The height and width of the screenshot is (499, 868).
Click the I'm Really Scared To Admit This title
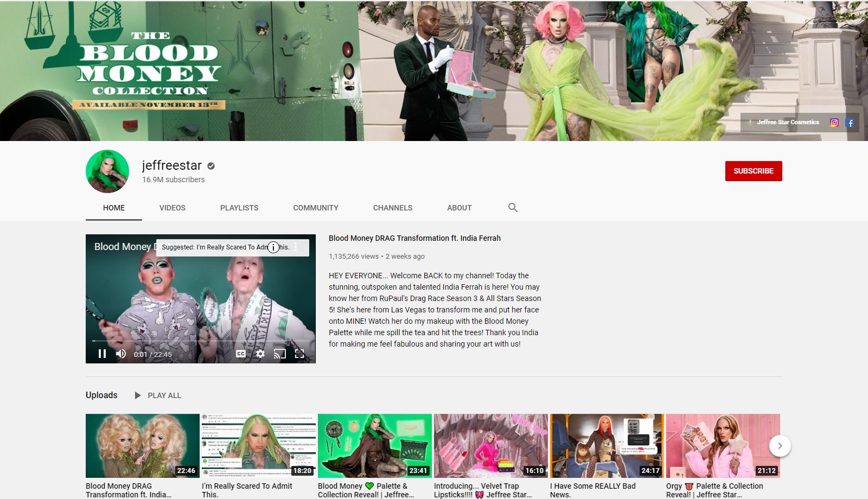coord(247,490)
